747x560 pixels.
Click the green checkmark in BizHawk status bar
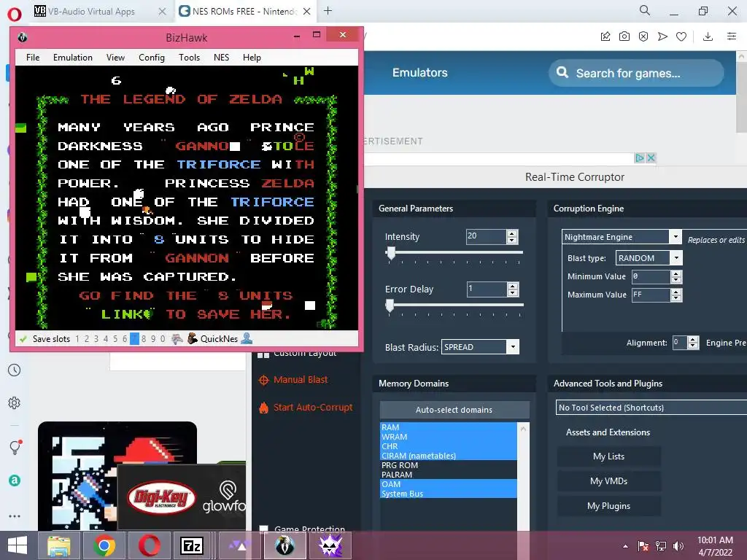point(23,339)
